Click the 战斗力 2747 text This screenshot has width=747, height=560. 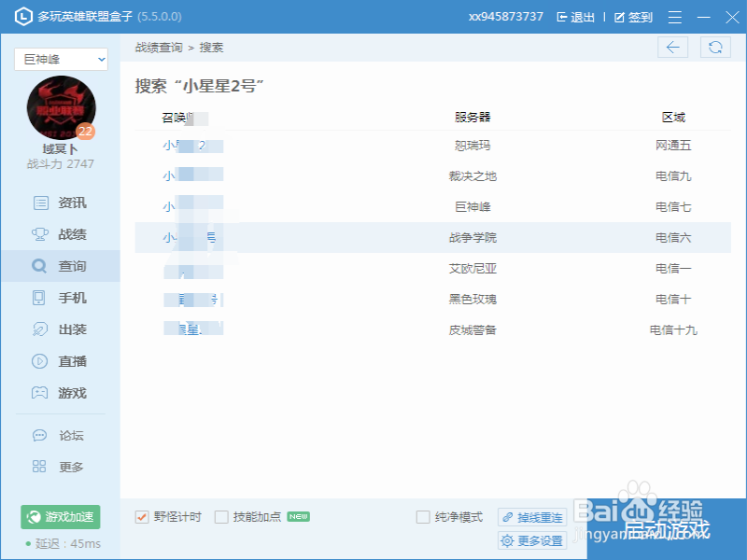[61, 164]
